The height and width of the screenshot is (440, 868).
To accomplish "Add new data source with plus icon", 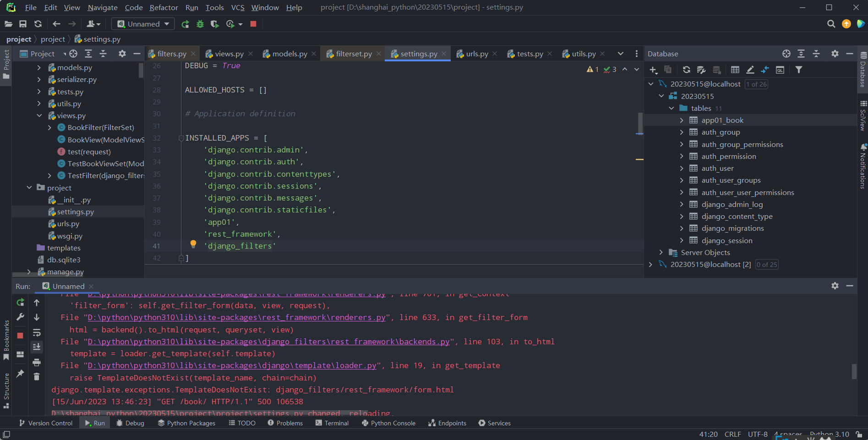I will click(653, 70).
